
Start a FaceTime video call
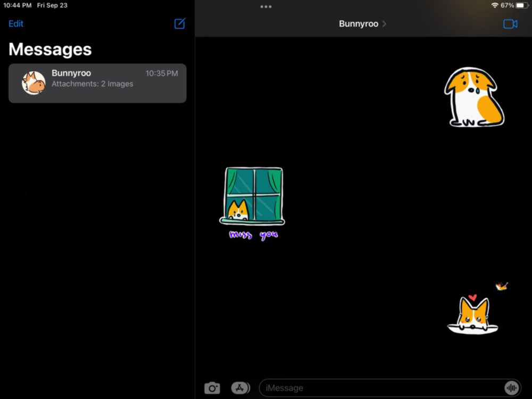(510, 24)
